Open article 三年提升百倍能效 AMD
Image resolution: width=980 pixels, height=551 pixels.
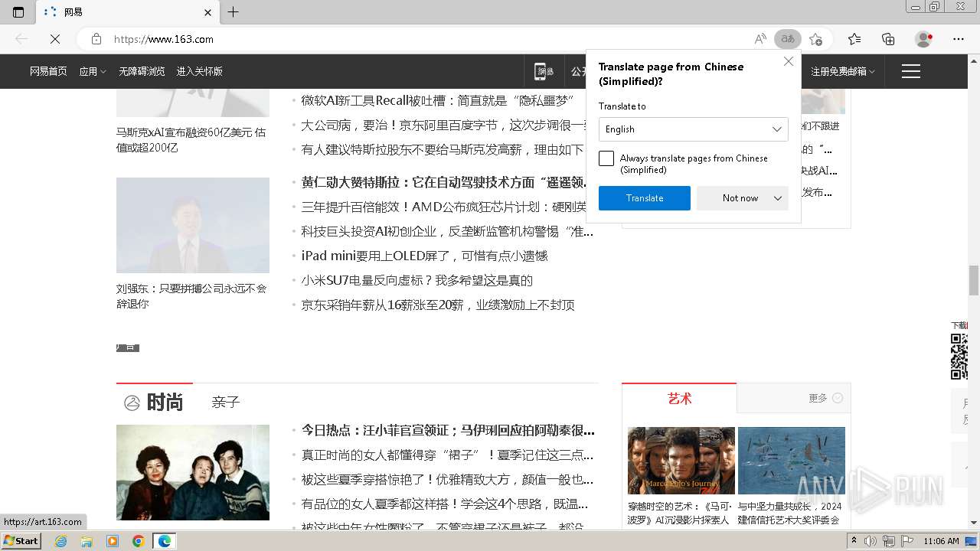pyautogui.click(x=444, y=207)
